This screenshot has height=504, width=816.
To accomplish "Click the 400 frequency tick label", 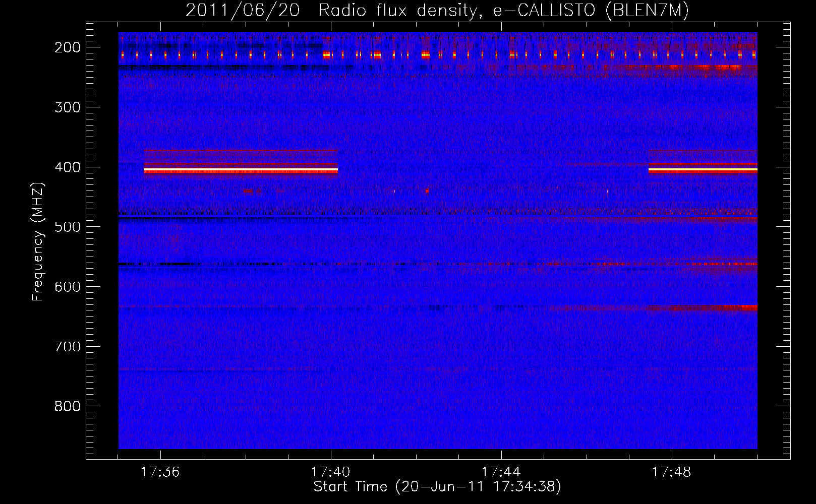I will point(68,167).
